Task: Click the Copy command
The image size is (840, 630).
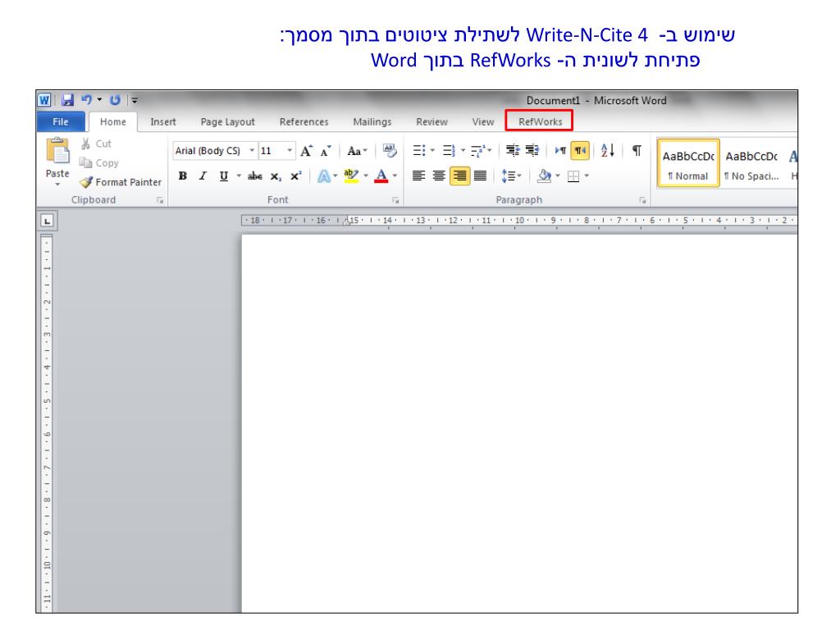Action: (x=99, y=163)
